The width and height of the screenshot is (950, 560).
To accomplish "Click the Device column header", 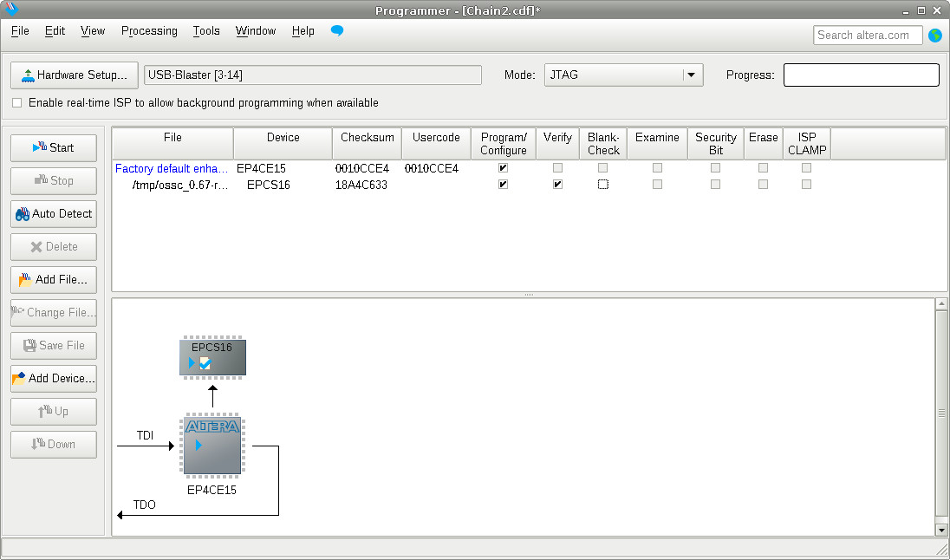I will pos(283,144).
